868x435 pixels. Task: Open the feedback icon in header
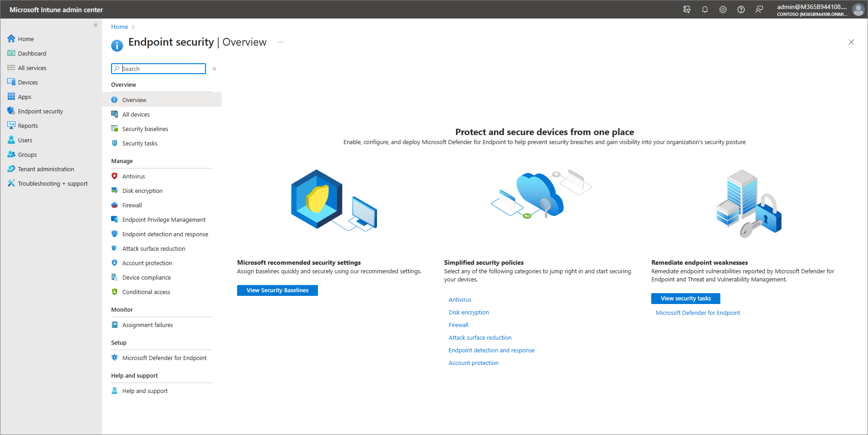759,9
